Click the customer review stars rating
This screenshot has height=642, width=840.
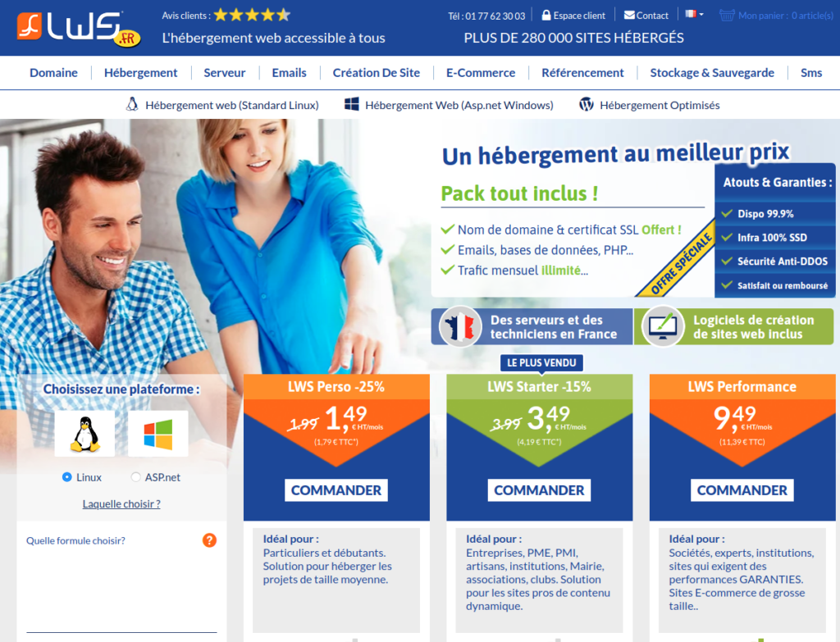[252, 15]
